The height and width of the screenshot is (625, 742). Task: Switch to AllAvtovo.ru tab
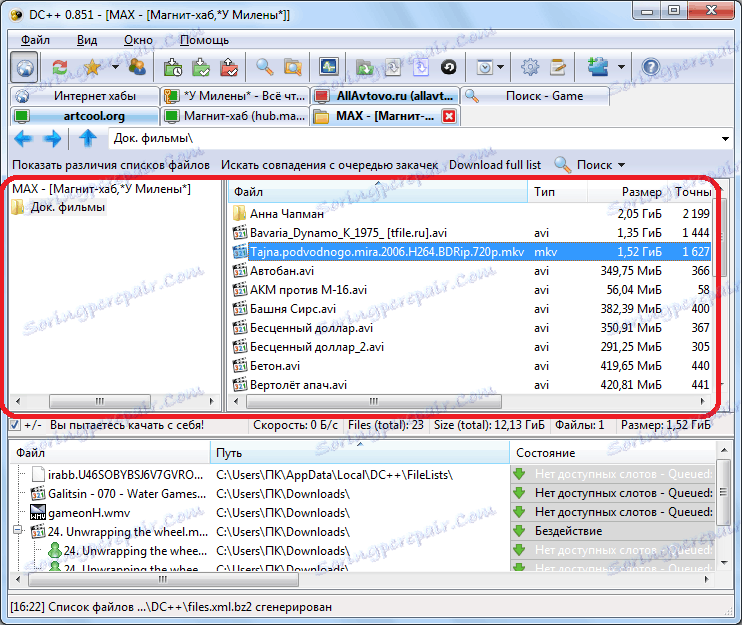coord(385,96)
